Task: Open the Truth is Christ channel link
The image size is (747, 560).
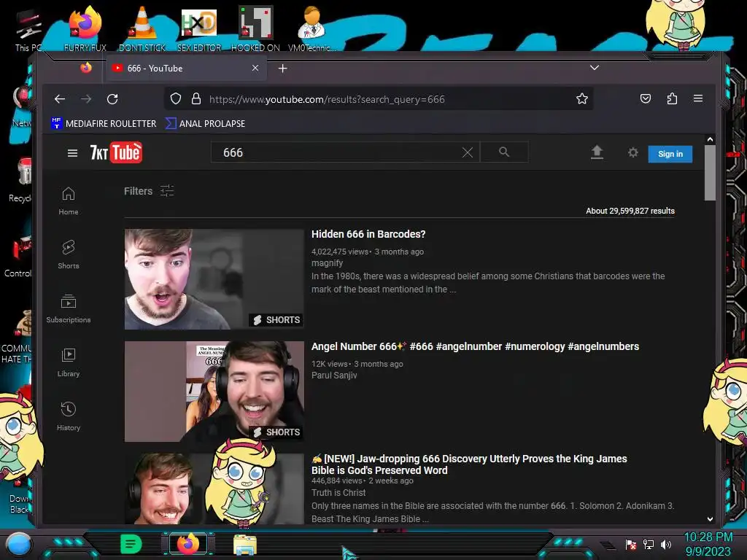Action: coord(338,493)
